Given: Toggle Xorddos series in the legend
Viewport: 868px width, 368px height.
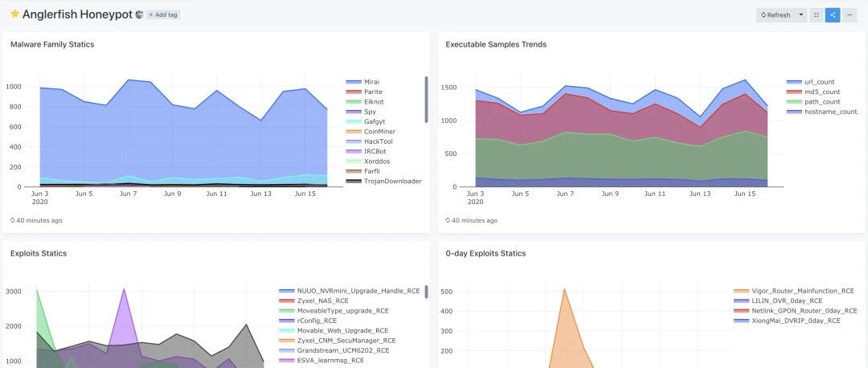Looking at the screenshot, I should point(368,162).
